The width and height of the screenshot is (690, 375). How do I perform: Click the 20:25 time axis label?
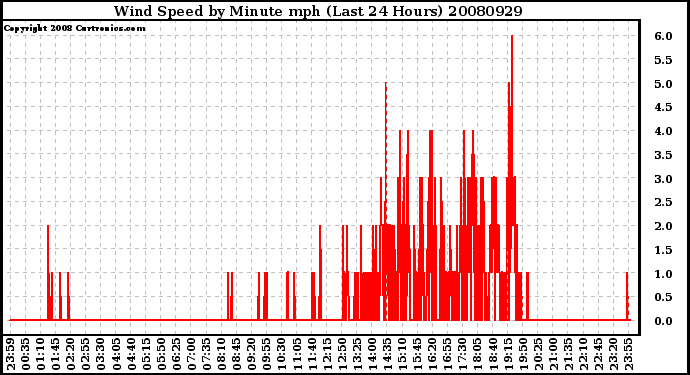pyautogui.click(x=537, y=354)
